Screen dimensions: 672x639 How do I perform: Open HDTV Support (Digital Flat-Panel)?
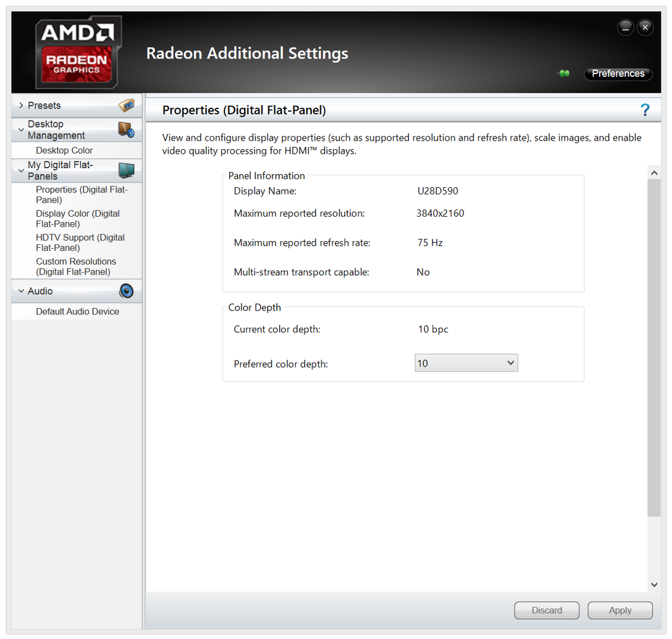click(80, 242)
